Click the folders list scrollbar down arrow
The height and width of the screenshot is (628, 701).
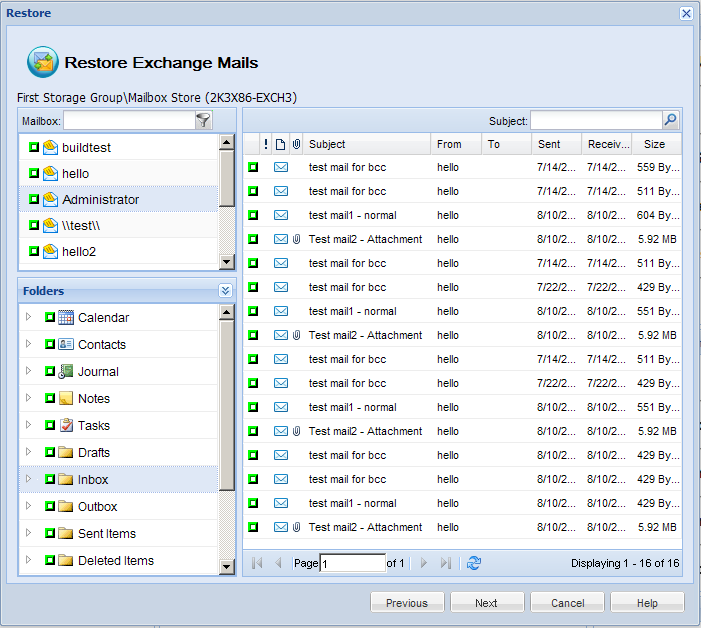click(x=227, y=567)
